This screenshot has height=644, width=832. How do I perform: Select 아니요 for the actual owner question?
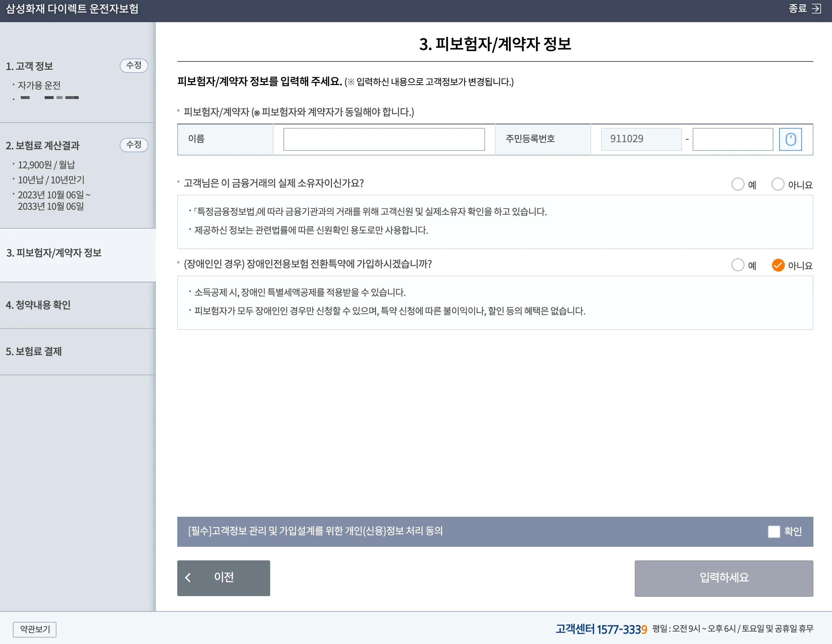[778, 184]
